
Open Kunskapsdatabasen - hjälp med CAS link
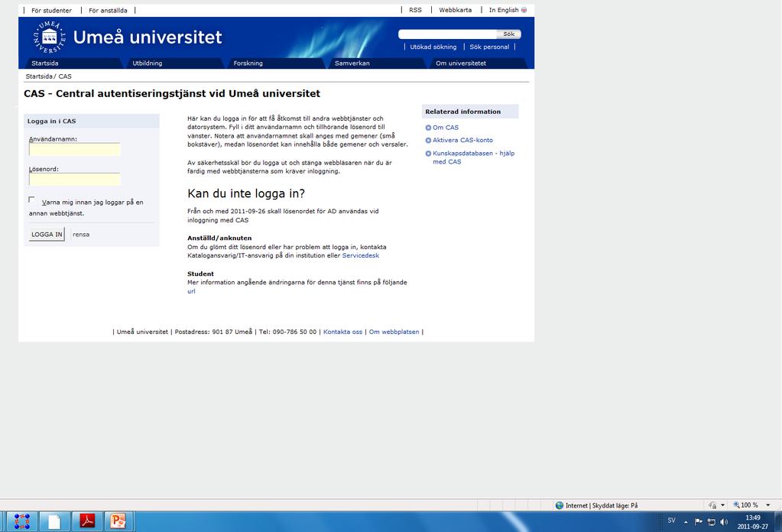click(473, 157)
